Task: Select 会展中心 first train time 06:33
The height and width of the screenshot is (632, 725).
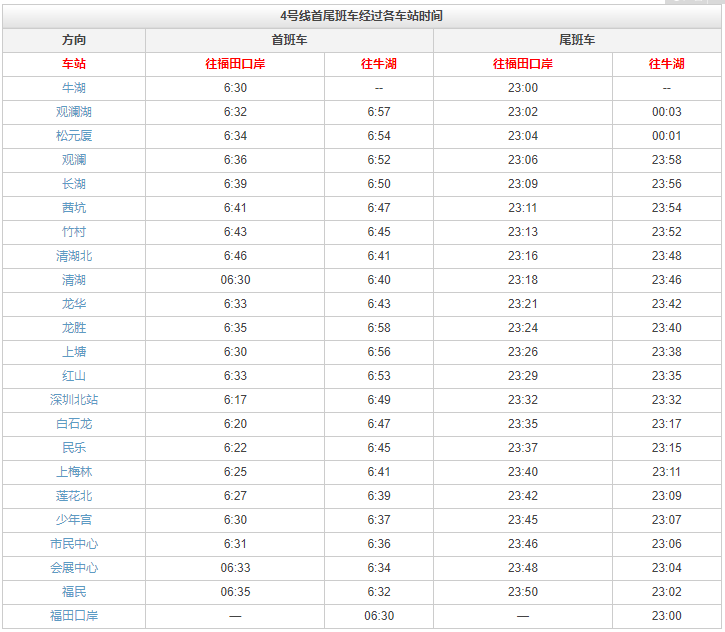Action: coord(235,568)
